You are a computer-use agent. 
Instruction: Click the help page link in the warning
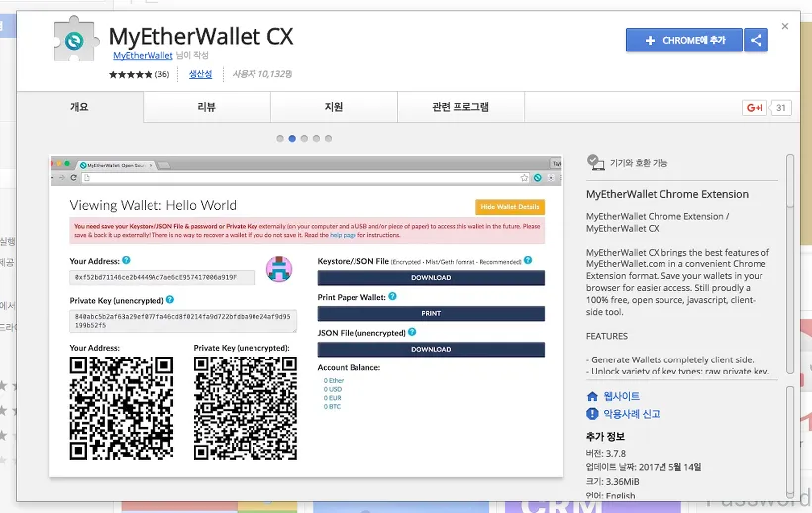click(x=343, y=235)
